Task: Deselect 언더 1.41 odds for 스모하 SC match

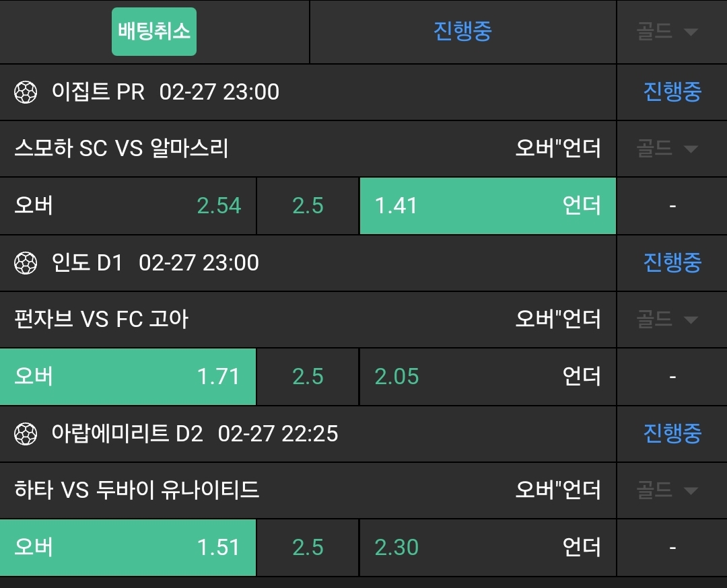Action: coord(487,206)
